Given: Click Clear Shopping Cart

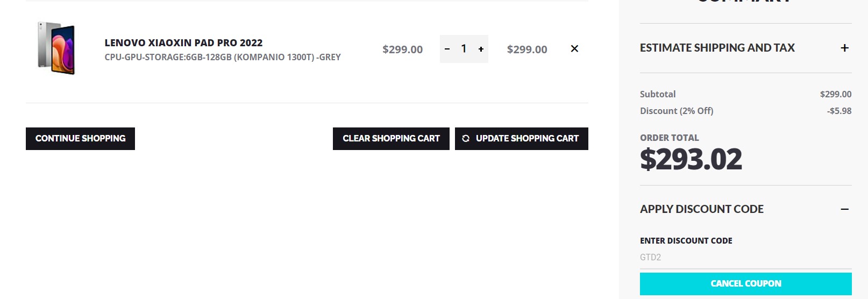Looking at the screenshot, I should pyautogui.click(x=391, y=139).
